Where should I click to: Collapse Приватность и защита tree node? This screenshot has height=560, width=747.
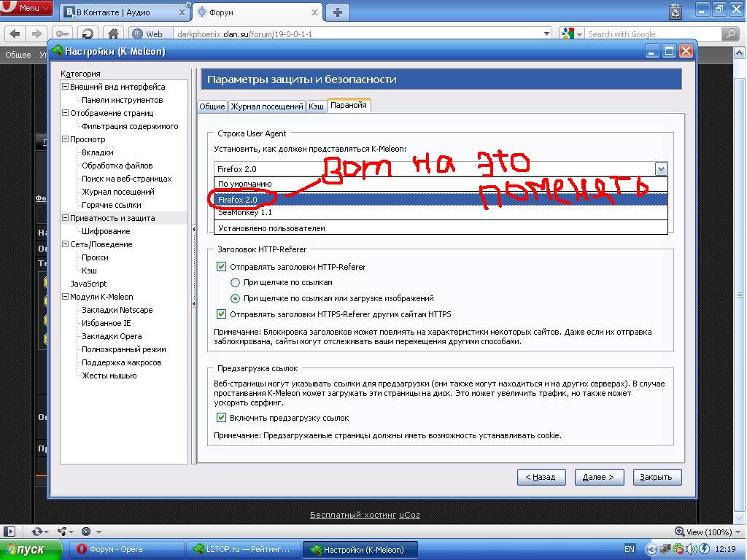point(65,217)
